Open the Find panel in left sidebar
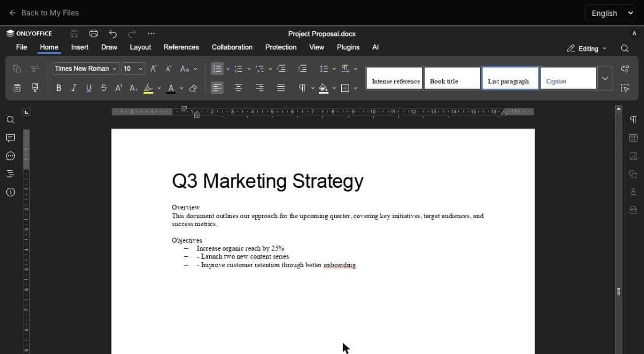The width and height of the screenshot is (644, 354). click(x=11, y=119)
